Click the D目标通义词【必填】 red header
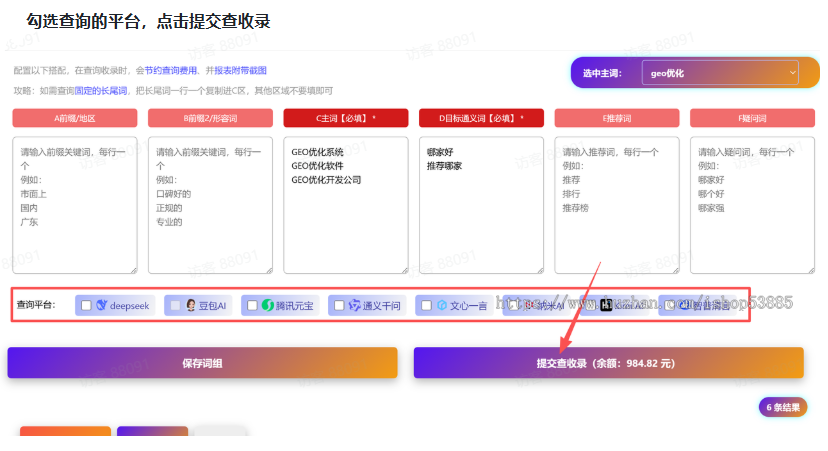The height and width of the screenshot is (451, 828). pos(481,118)
